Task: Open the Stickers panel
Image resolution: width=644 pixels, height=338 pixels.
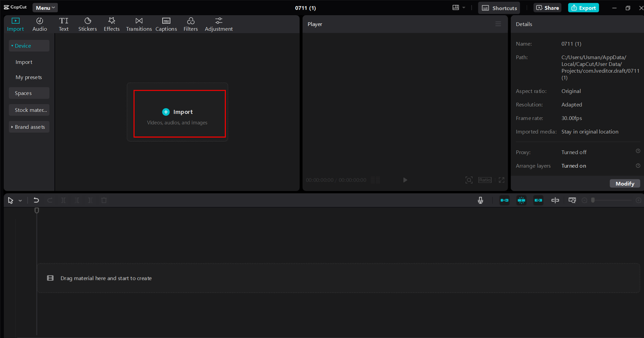Action: point(88,24)
